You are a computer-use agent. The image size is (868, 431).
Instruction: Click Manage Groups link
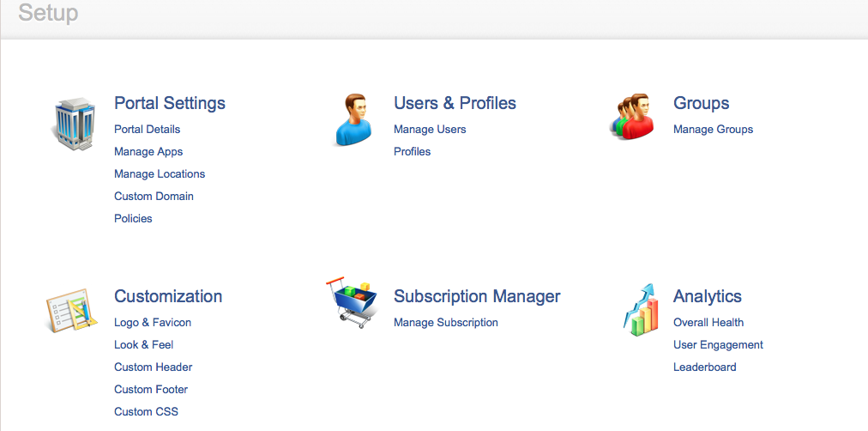pyautogui.click(x=713, y=130)
